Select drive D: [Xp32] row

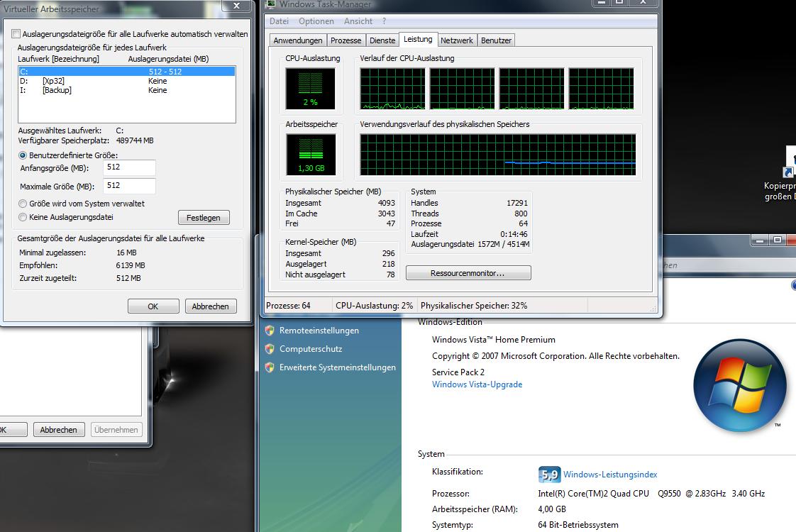(127, 82)
